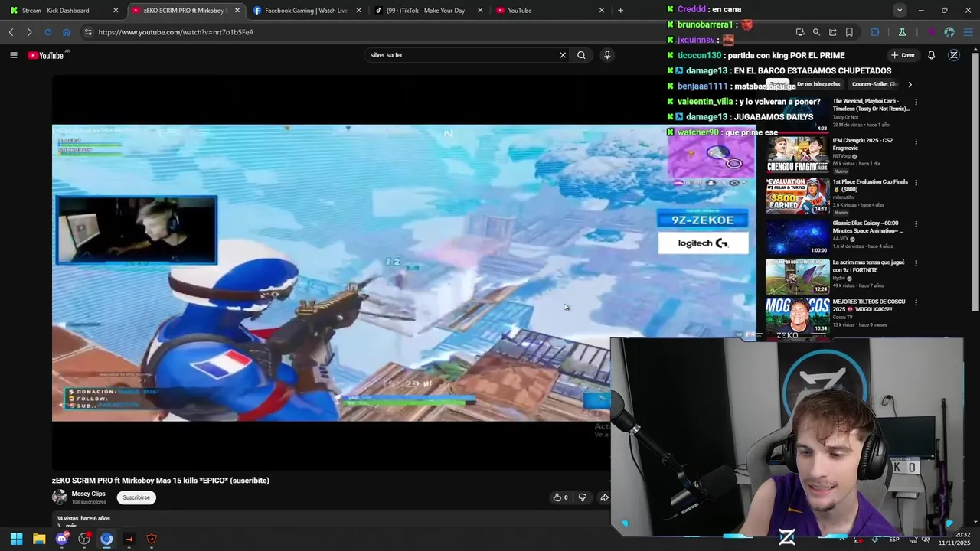Share the video with the arrow icon
This screenshot has height=551, width=980.
(x=604, y=497)
